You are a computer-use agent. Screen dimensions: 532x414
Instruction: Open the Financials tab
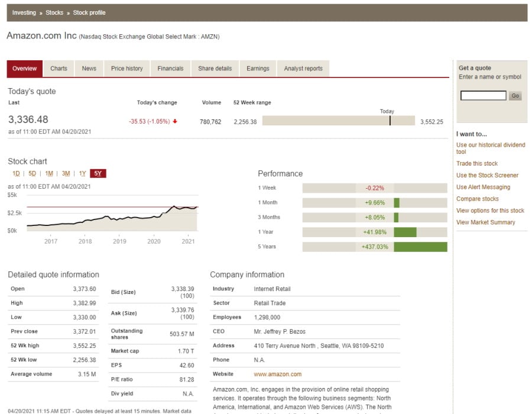click(x=170, y=69)
